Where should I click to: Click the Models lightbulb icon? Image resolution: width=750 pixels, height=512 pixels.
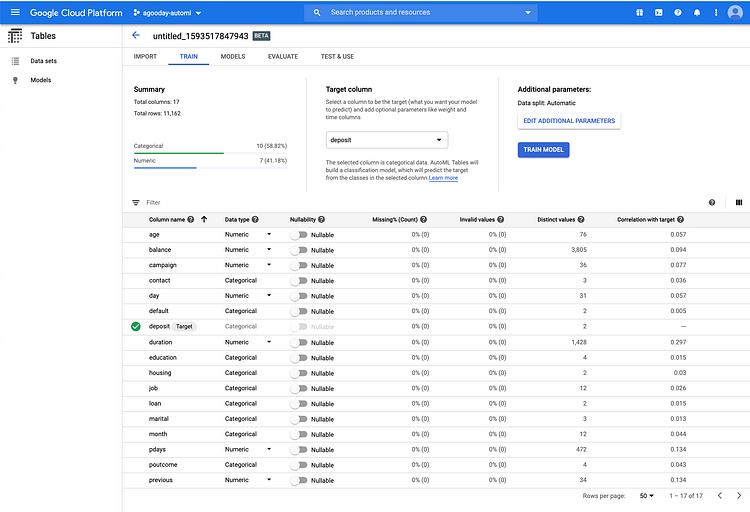(15, 80)
